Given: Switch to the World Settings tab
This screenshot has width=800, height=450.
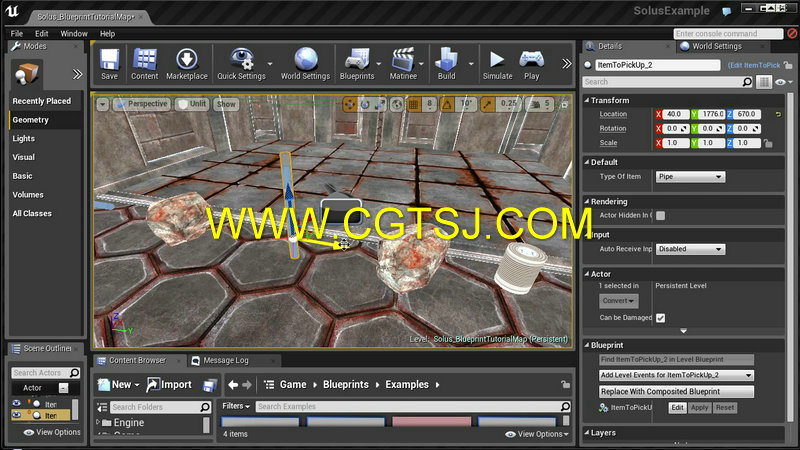Looking at the screenshot, I should 717,46.
